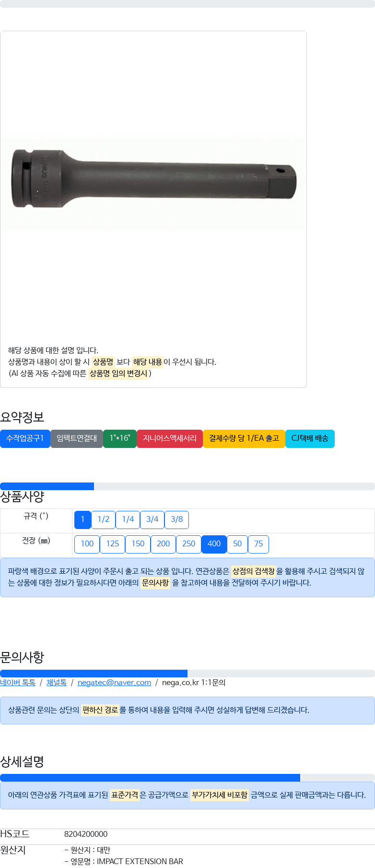Select the 400 mm 전장 option
Viewport: 375px width, 868px height.
click(x=214, y=544)
